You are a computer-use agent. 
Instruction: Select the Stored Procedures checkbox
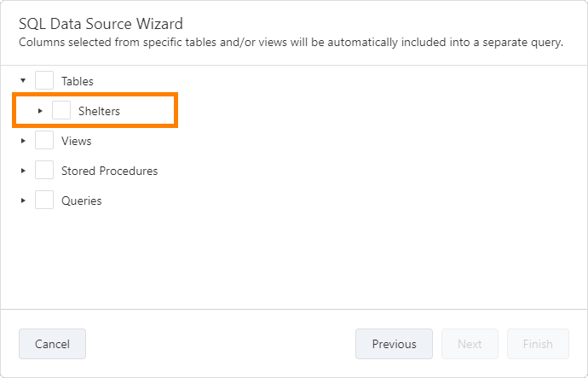pos(44,171)
